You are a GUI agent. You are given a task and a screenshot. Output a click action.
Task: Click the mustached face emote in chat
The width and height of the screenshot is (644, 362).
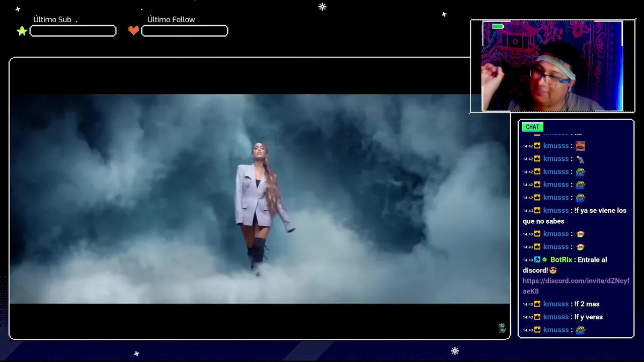[580, 146]
